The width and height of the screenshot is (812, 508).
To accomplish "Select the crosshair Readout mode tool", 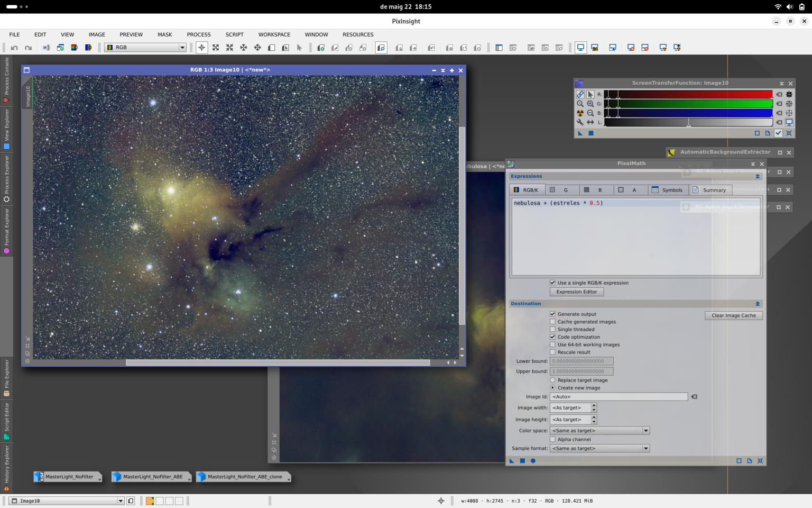I will [x=202, y=48].
